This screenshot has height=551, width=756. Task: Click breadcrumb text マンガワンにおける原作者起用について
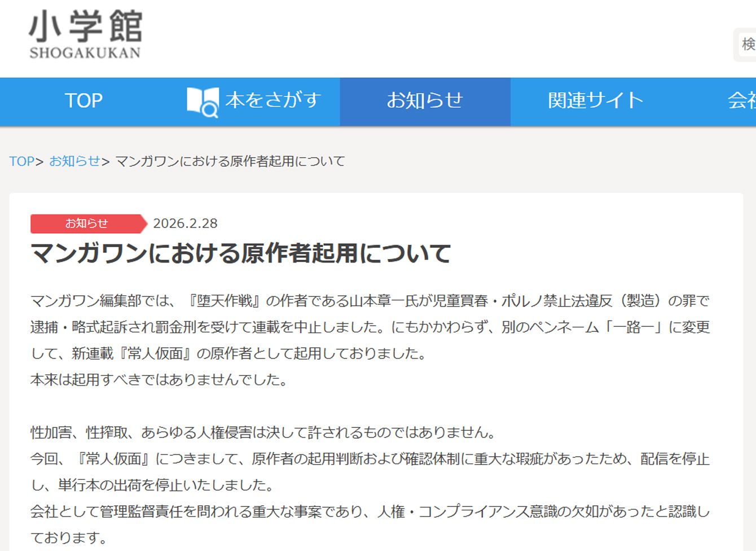pyautogui.click(x=230, y=161)
